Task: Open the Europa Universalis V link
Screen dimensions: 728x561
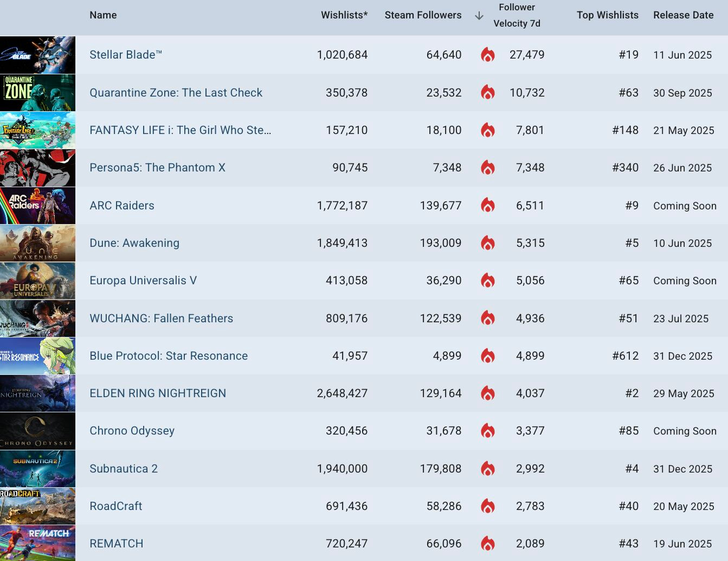Action: pyautogui.click(x=143, y=280)
